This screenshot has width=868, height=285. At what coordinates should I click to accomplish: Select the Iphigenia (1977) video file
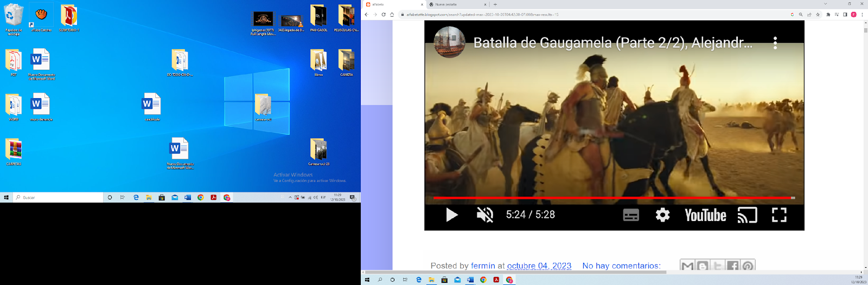coord(263,23)
